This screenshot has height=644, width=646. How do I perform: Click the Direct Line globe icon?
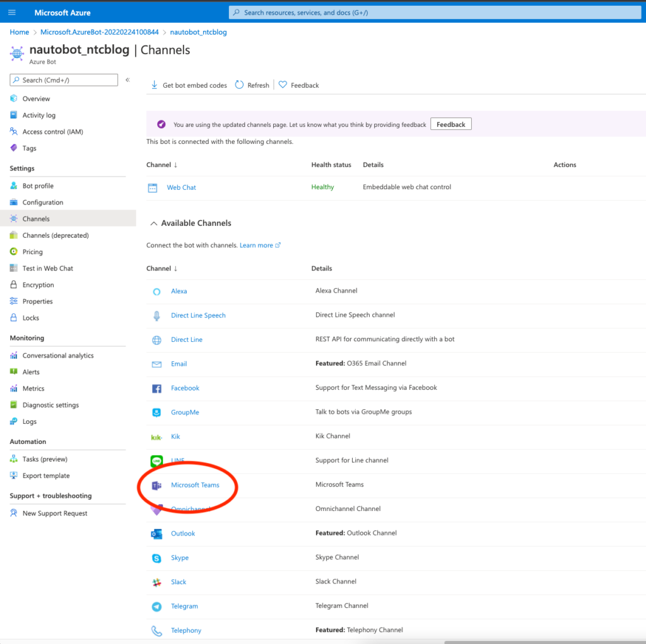click(x=156, y=340)
